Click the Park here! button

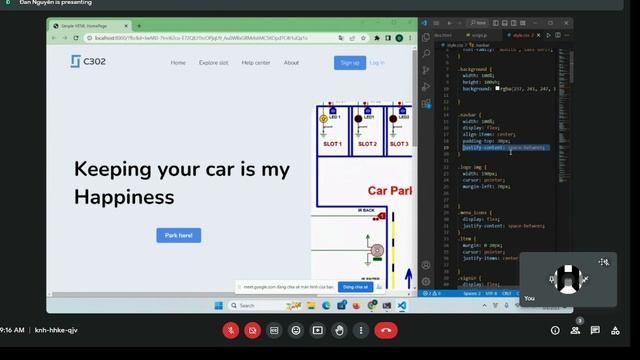coord(178,235)
